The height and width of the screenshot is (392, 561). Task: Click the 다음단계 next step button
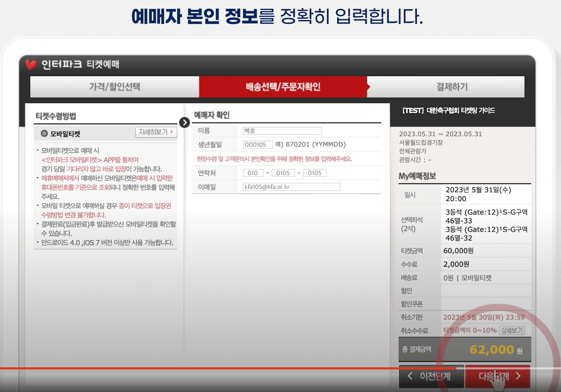497,376
